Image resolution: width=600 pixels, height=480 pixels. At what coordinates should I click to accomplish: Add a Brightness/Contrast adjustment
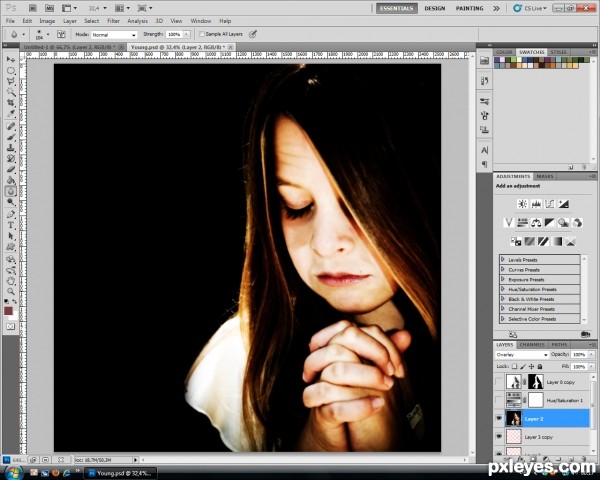coord(522,204)
